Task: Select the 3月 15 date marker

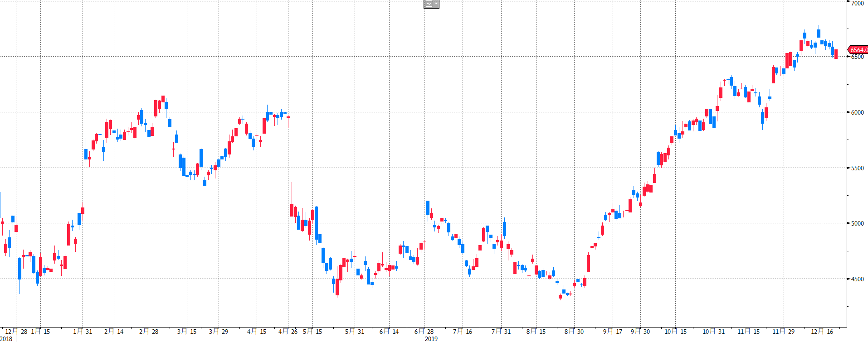Action: [x=187, y=332]
